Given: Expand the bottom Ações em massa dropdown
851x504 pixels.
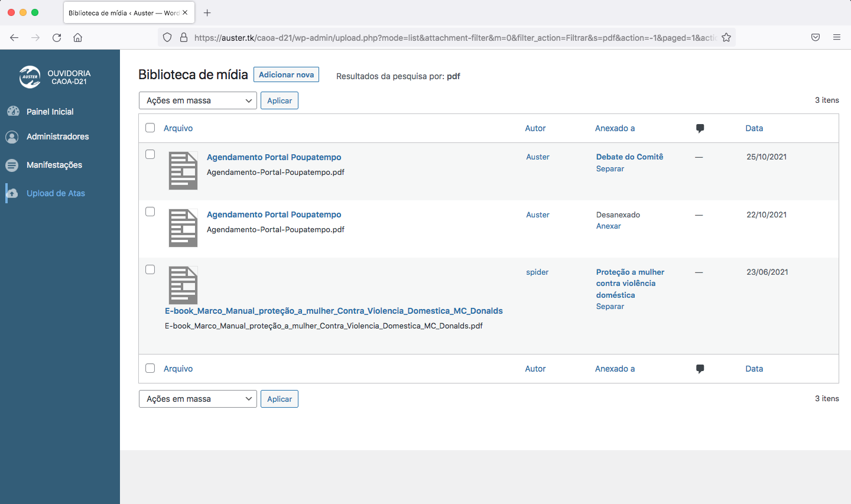Looking at the screenshot, I should tap(197, 399).
